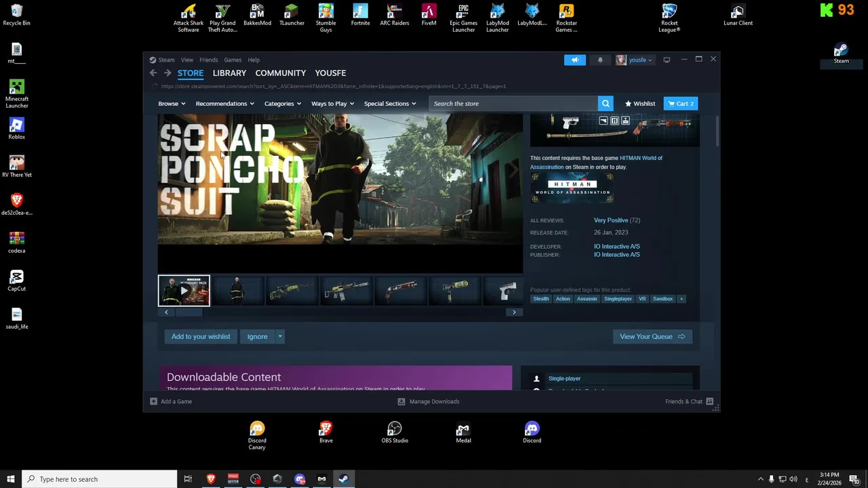Image resolution: width=868 pixels, height=488 pixels.
Task: Expand the Categories dropdown
Action: (x=282, y=104)
